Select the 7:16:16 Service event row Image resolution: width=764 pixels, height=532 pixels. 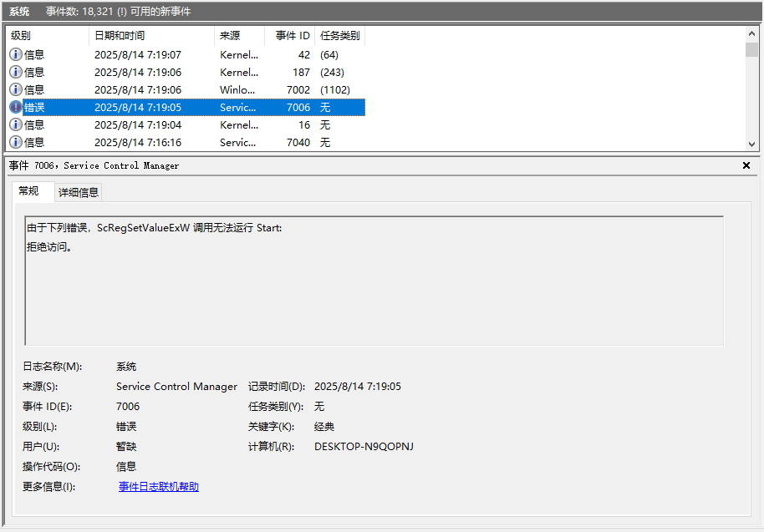coord(186,142)
